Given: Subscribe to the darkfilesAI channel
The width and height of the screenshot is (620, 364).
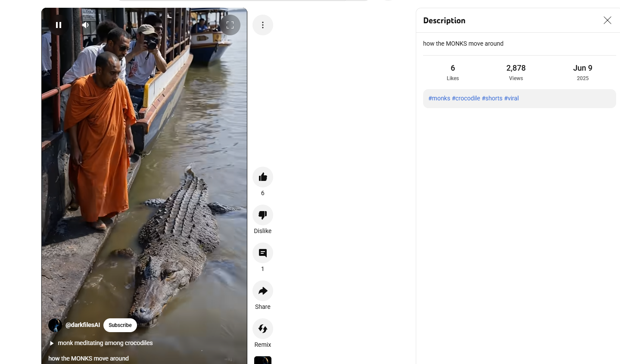Looking at the screenshot, I should tap(120, 325).
